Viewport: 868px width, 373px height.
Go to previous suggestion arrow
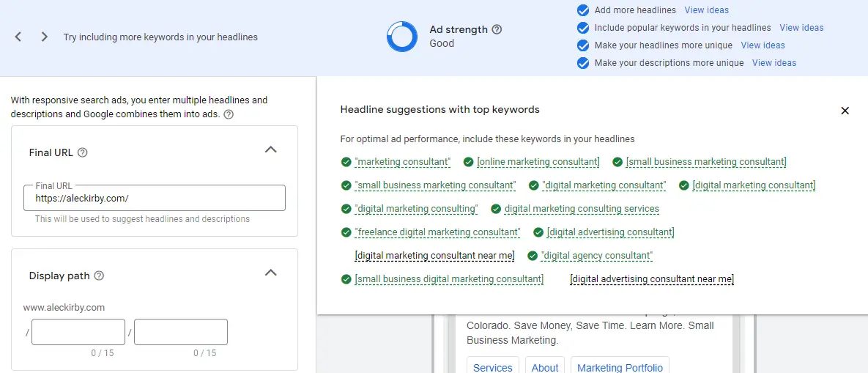click(18, 37)
